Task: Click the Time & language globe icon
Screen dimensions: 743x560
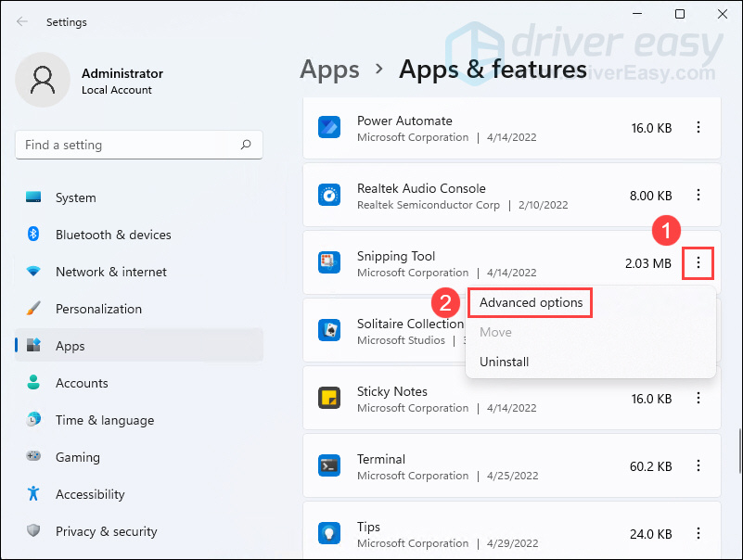Action: click(33, 419)
